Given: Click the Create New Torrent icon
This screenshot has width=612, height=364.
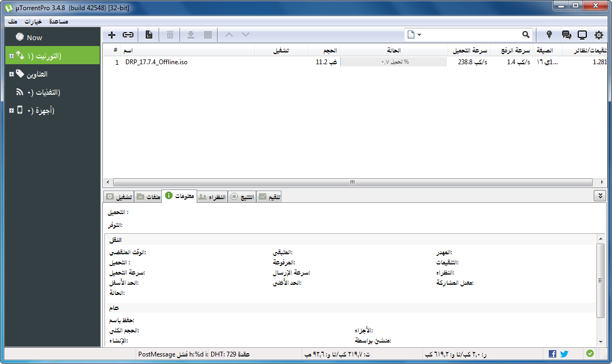Looking at the screenshot, I should coord(149,35).
